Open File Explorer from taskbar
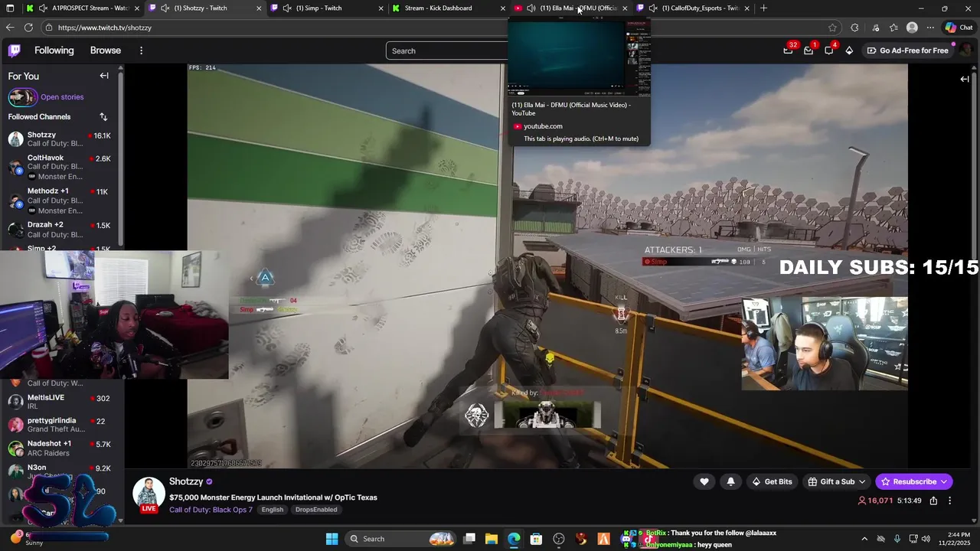The height and width of the screenshot is (551, 980). coord(492,539)
